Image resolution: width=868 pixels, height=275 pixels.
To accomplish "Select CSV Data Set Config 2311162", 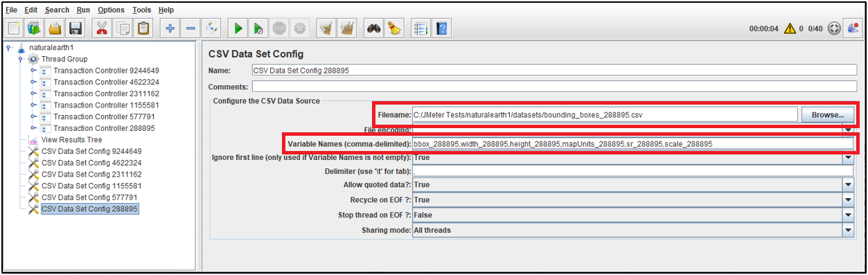I will (91, 175).
